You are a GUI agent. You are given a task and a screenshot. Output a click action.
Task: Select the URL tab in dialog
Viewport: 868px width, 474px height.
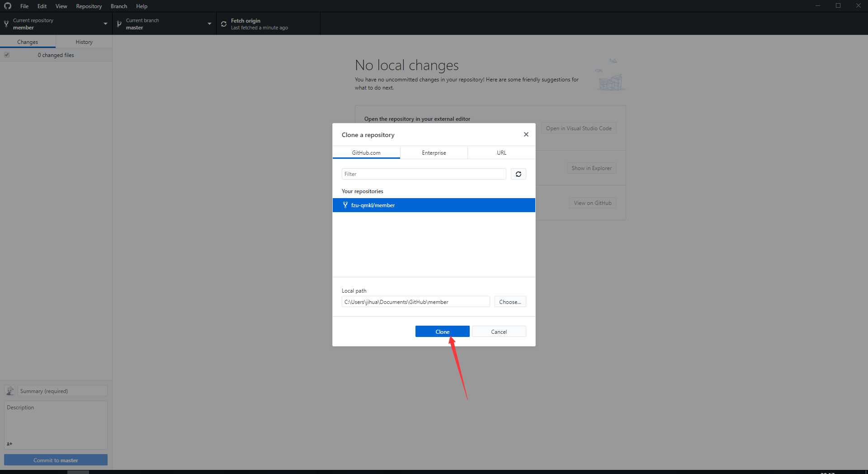coord(502,153)
